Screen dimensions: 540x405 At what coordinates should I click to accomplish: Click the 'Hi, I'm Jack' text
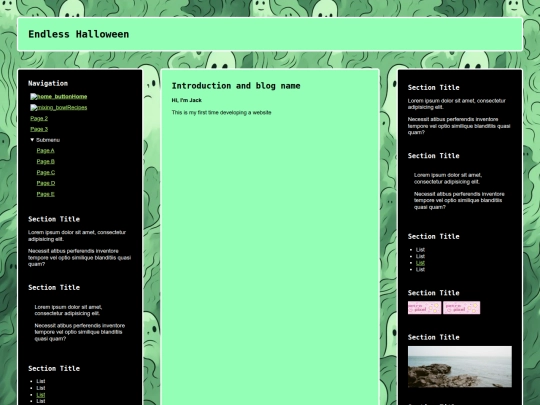pyautogui.click(x=187, y=100)
